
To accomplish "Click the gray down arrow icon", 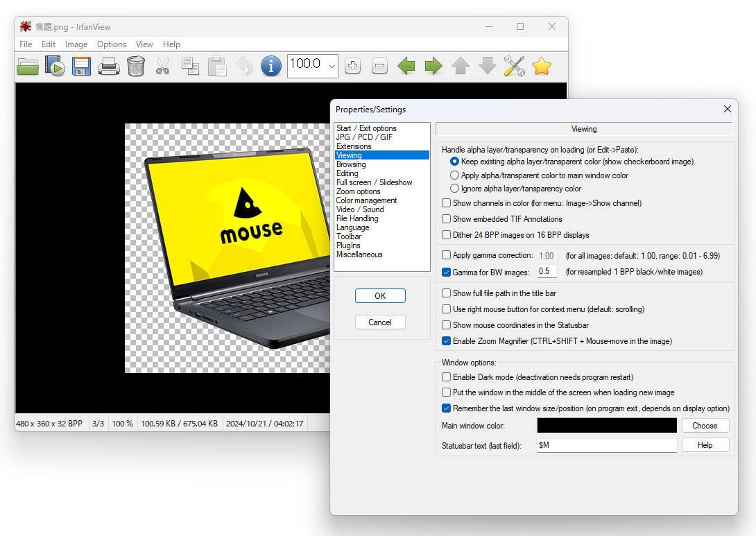I will point(488,66).
